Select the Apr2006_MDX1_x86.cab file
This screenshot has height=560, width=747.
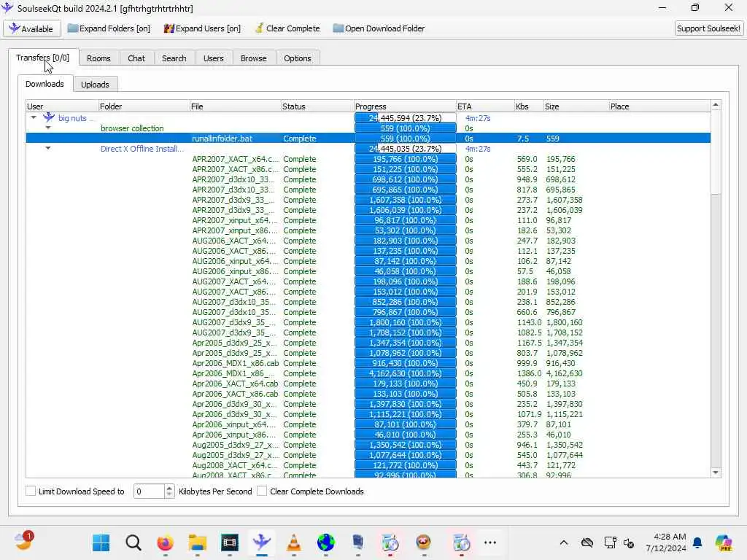pos(235,363)
